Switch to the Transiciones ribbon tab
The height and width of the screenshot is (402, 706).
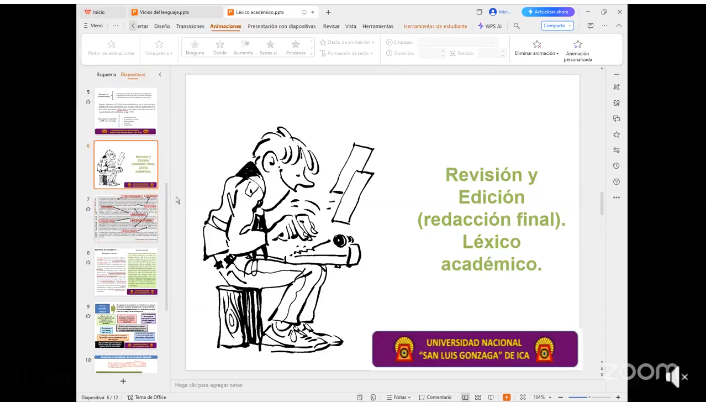pos(190,25)
